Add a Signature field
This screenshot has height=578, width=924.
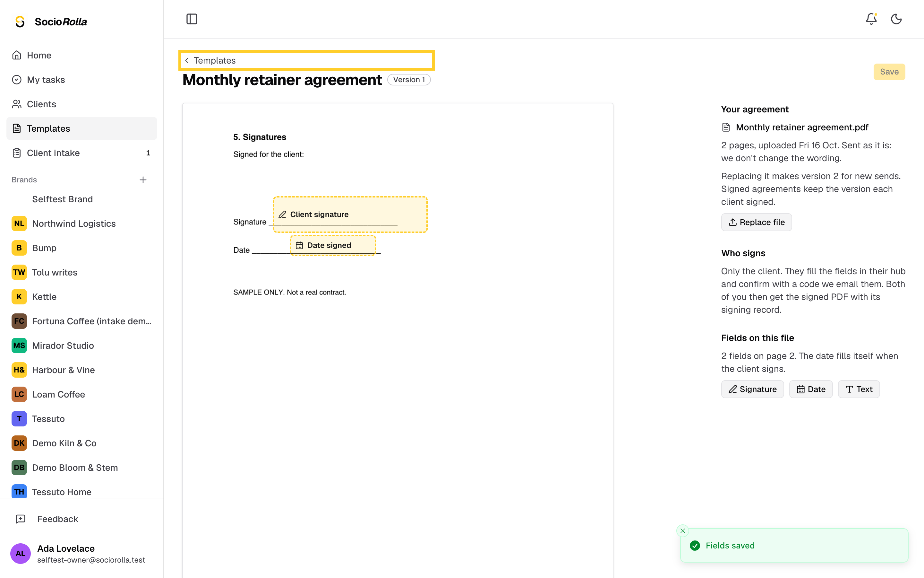(752, 389)
